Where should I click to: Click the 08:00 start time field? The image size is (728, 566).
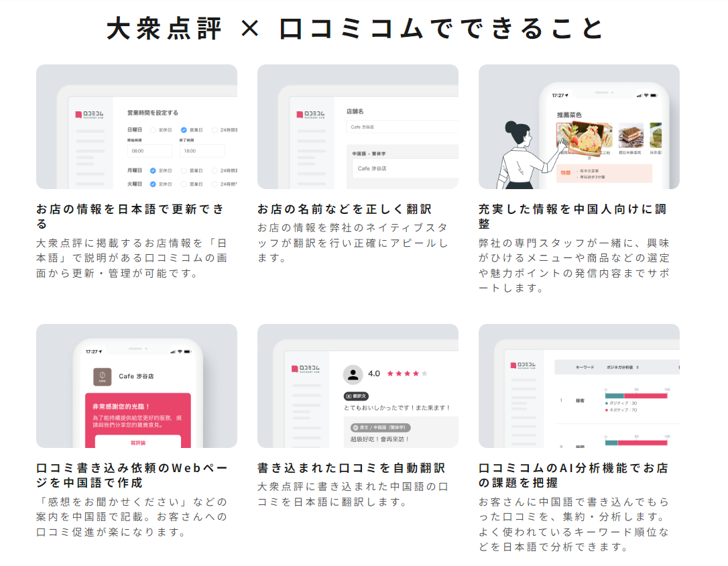point(150,151)
